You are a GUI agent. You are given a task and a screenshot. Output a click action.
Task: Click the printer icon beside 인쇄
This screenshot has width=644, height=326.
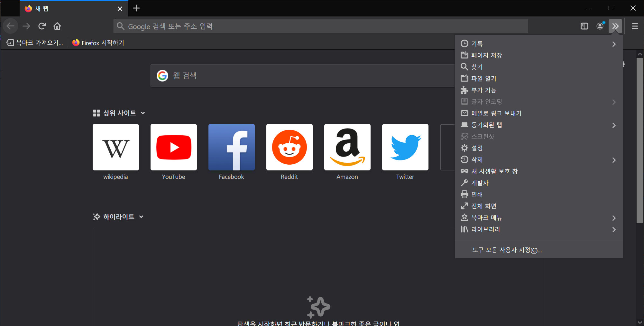tap(464, 194)
